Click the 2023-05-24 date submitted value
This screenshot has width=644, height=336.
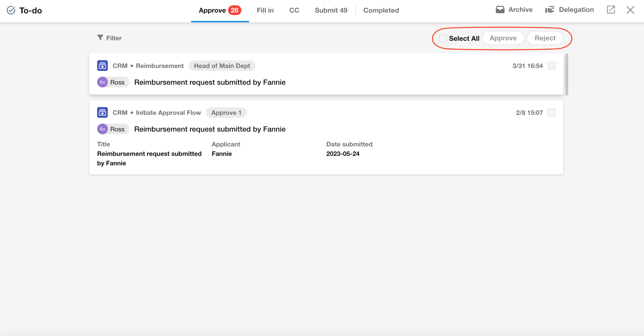(343, 153)
